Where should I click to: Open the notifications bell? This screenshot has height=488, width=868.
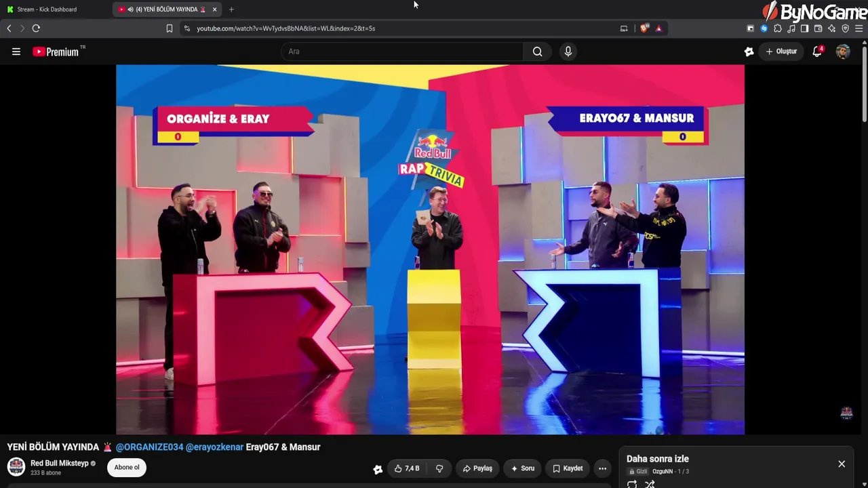coord(817,52)
